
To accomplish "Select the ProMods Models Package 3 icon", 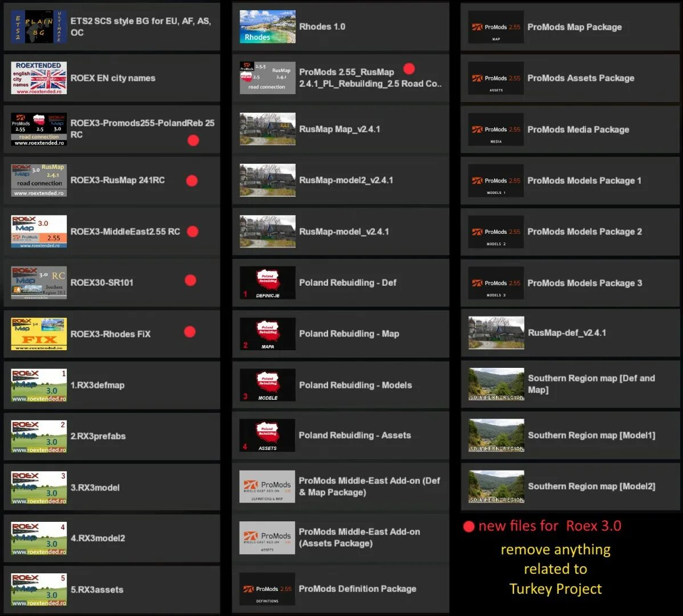I will point(496,283).
